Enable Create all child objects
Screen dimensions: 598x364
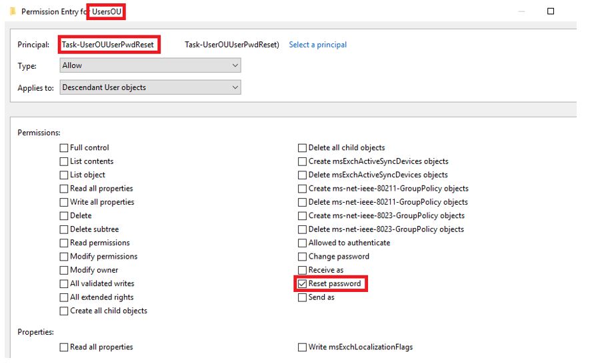pyautogui.click(x=64, y=311)
